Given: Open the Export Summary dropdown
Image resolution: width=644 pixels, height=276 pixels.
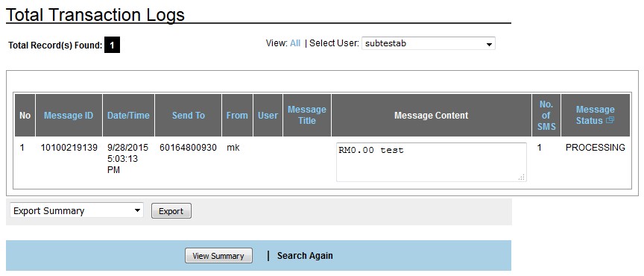Looking at the screenshot, I should coord(77,210).
